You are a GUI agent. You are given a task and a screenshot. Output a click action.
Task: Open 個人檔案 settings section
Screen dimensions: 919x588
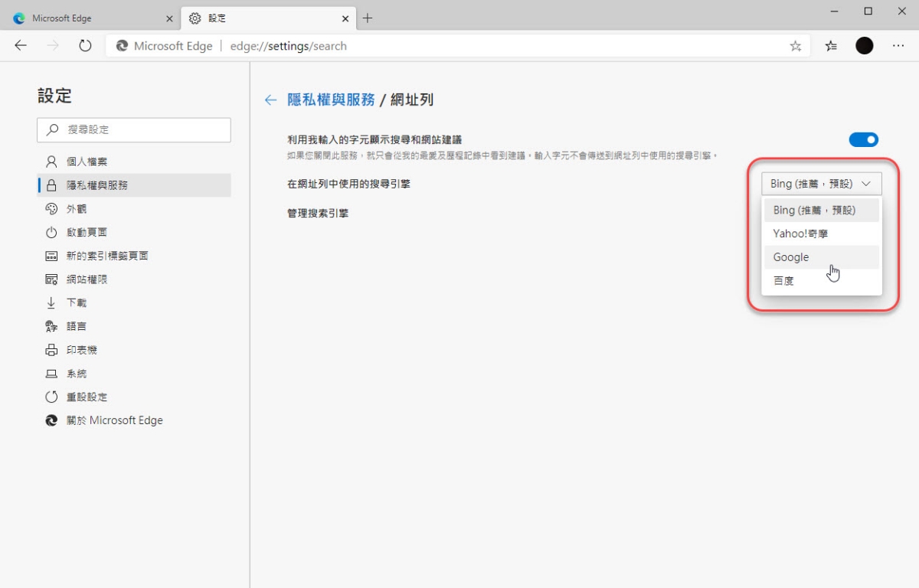click(x=134, y=162)
